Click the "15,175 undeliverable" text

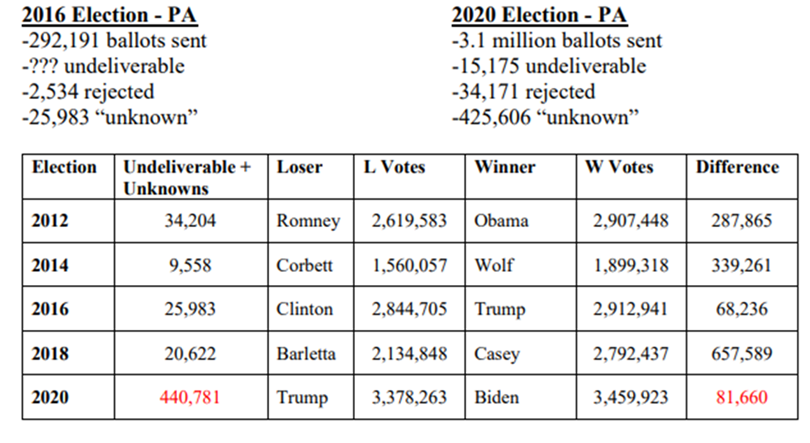click(548, 68)
